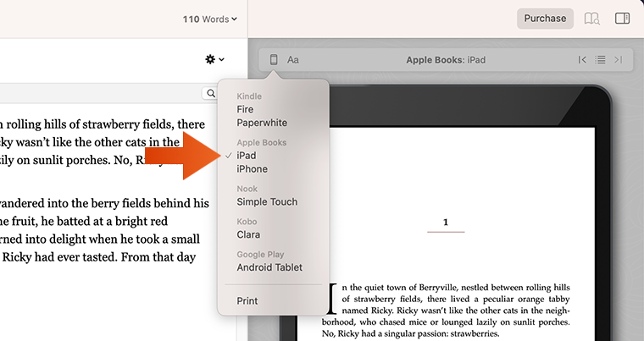Click the search magnifier in the editor
Viewport: 644px width, 341px height.
211,94
